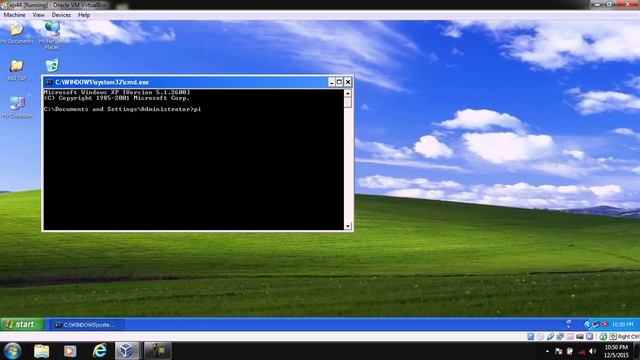Click the VirtualBox network adapter status icon
The width and height of the screenshot is (640, 360).
pyautogui.click(x=560, y=336)
